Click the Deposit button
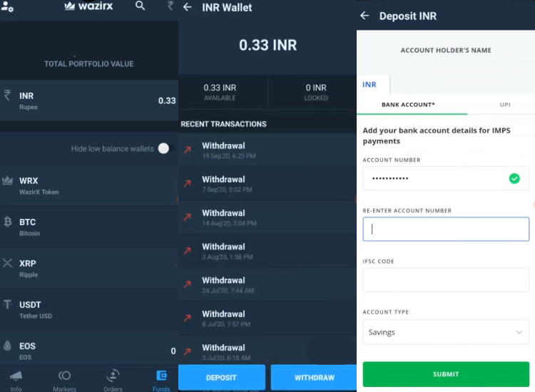This screenshot has width=535, height=392. [221, 377]
